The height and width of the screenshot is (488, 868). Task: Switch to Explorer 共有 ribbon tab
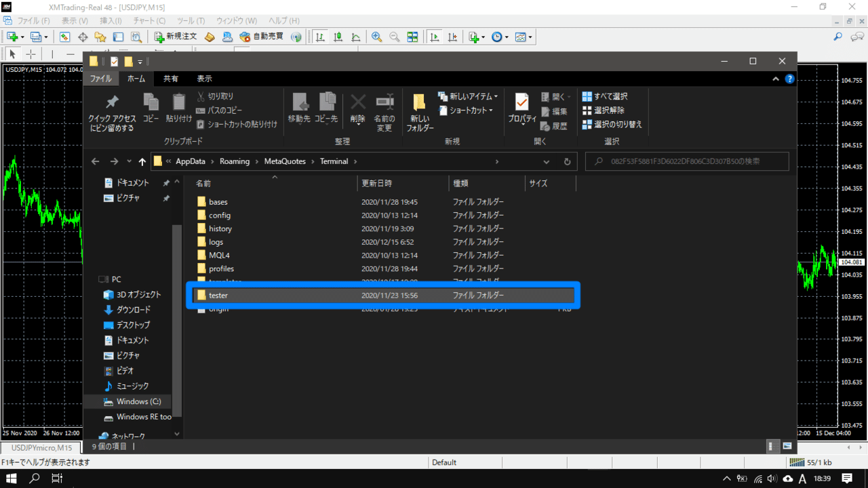point(171,79)
